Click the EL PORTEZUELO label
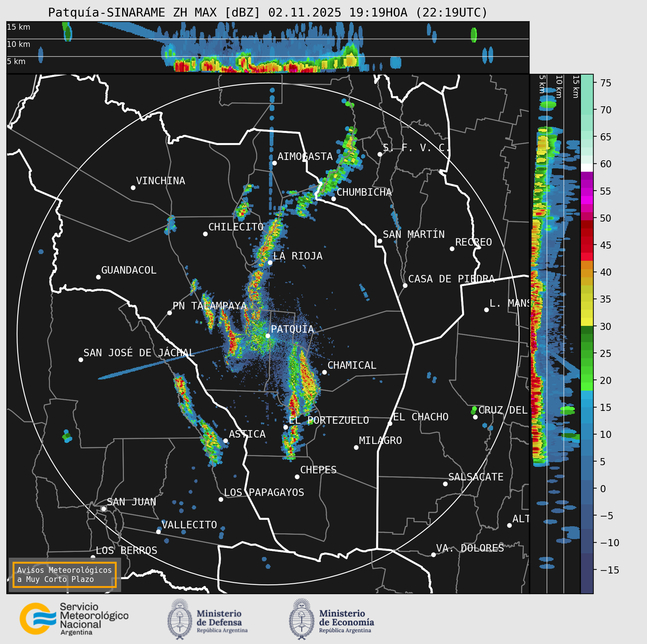The width and height of the screenshot is (647, 644). 329,420
